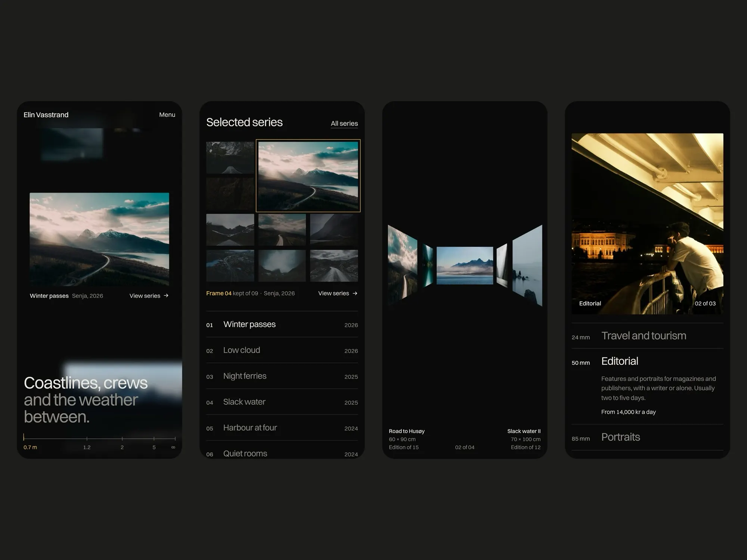747x560 pixels.
Task: Open series 01 Winter passes
Action: (x=282, y=324)
